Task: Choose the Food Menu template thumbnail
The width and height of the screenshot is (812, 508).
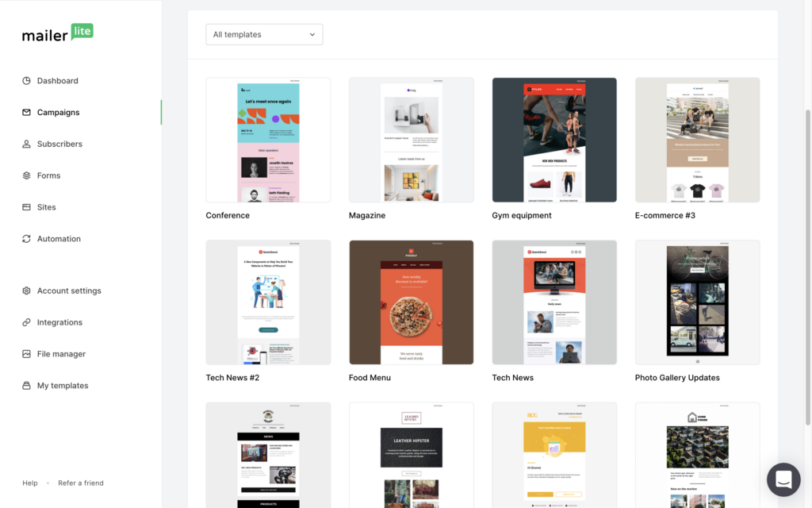Action: tap(412, 302)
